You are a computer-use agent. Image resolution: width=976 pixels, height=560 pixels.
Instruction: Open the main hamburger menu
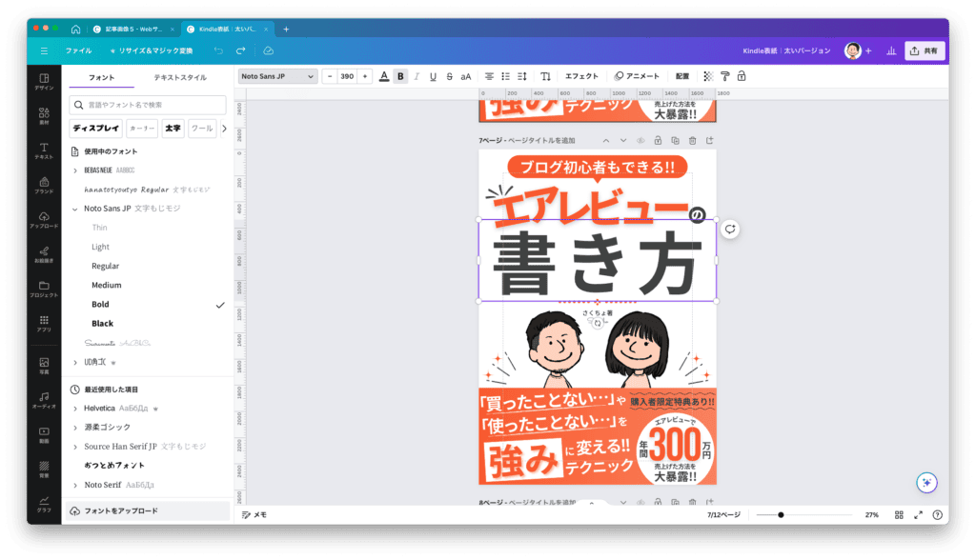(44, 51)
